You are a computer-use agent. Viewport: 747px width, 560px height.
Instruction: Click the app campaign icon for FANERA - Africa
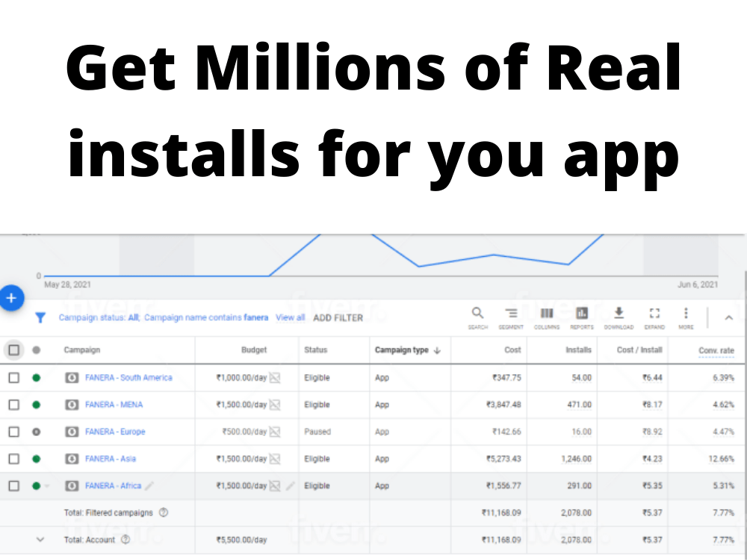(72, 486)
